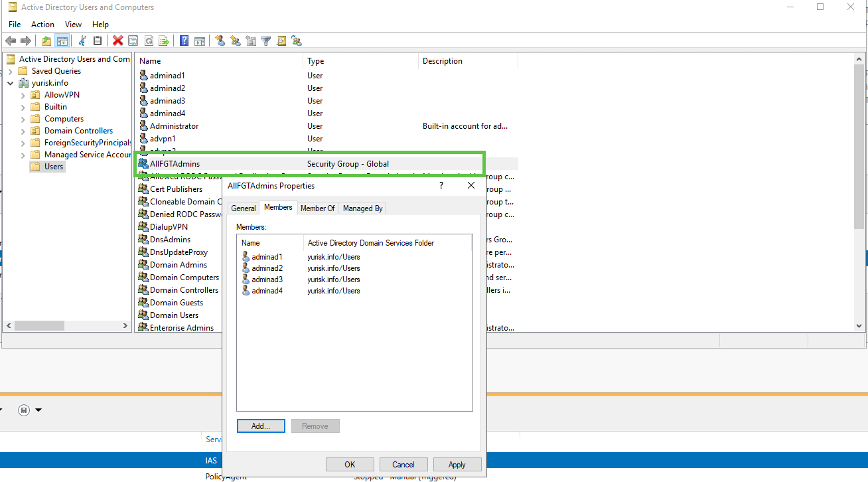Click Cancel in AllFGTAdmins Properties
The width and height of the screenshot is (868, 482).
coord(403,465)
